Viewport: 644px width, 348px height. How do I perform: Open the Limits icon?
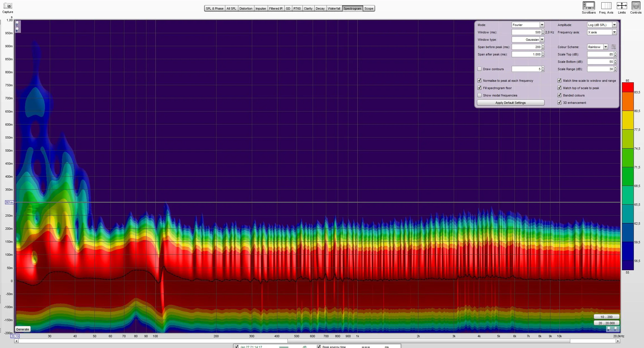(622, 6)
